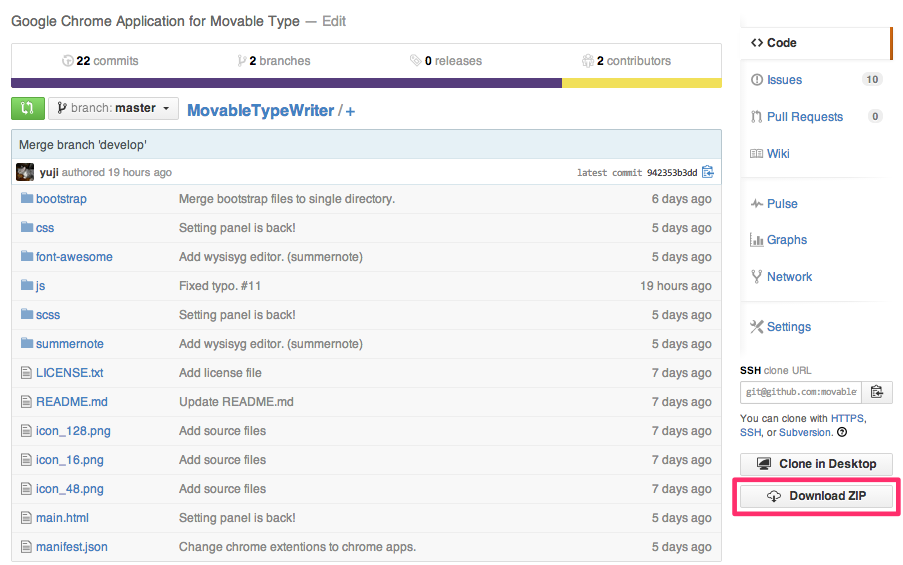Open the bootstrap folder
The image size is (903, 565).
click(x=61, y=199)
